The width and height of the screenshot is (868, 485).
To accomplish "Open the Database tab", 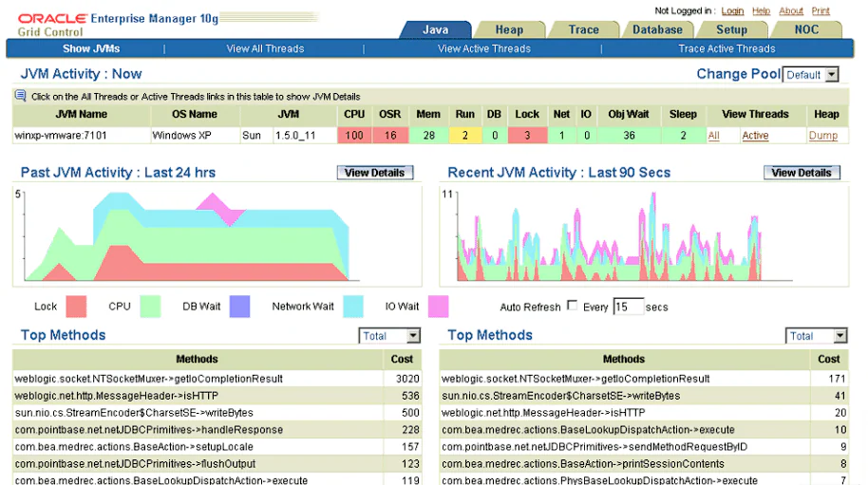I will point(657,29).
